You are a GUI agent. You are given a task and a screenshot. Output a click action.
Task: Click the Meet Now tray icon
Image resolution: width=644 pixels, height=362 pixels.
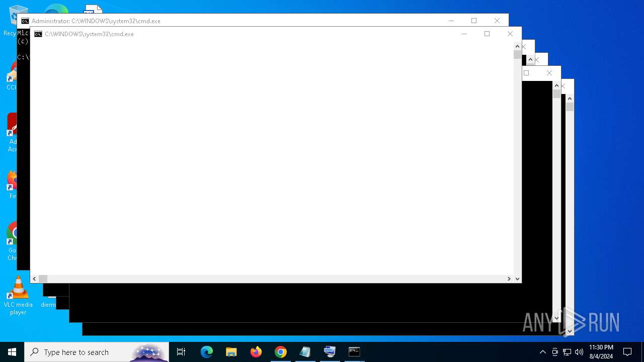tap(555, 352)
